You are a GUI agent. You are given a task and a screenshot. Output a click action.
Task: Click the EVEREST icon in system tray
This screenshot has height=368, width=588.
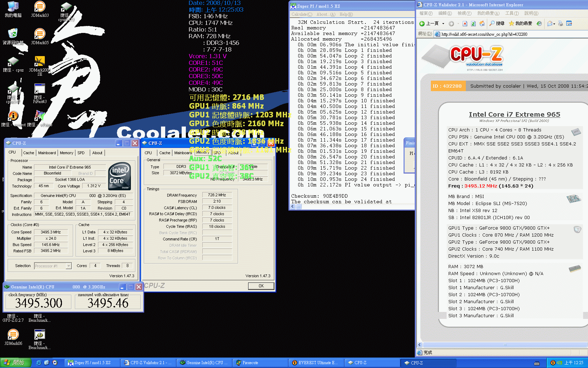[553, 363]
